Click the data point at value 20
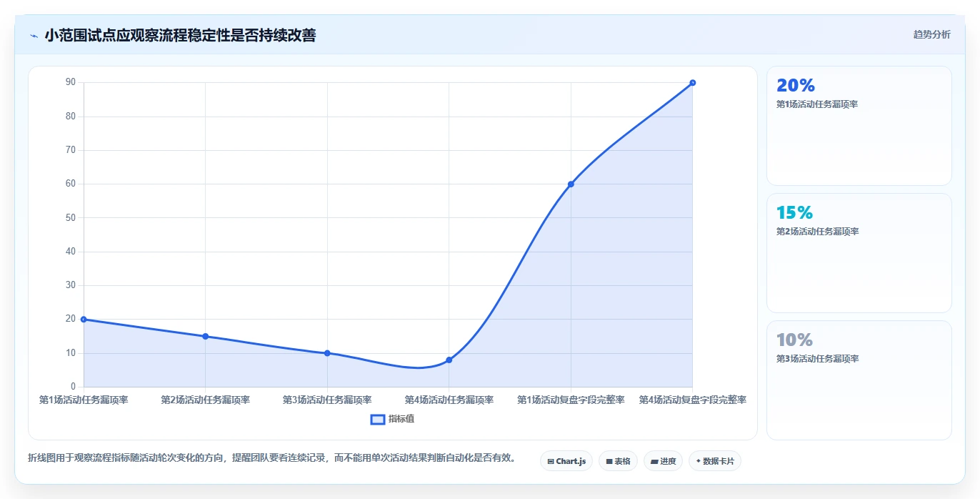This screenshot has width=980, height=499. (84, 320)
